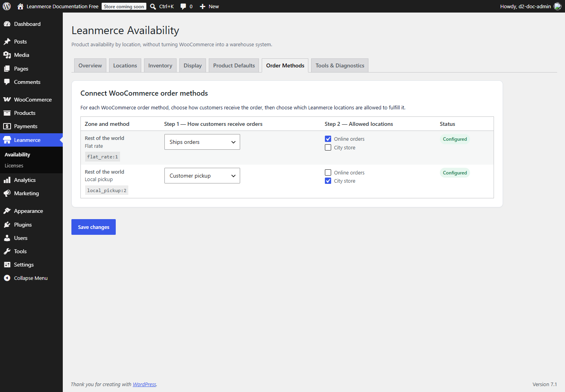Click the Store coming soon badge

click(x=124, y=6)
